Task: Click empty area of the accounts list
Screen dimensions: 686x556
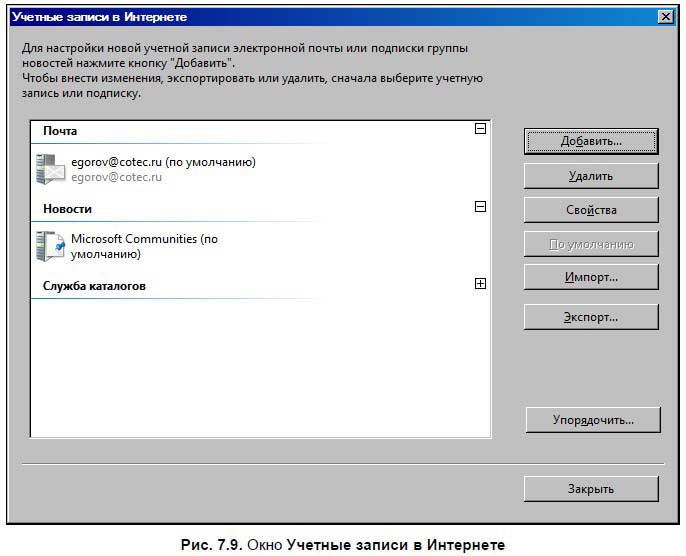Action: pyautogui.click(x=261, y=367)
